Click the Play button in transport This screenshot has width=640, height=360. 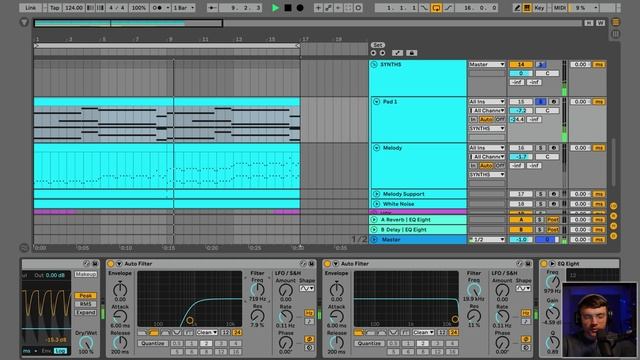tap(276, 8)
